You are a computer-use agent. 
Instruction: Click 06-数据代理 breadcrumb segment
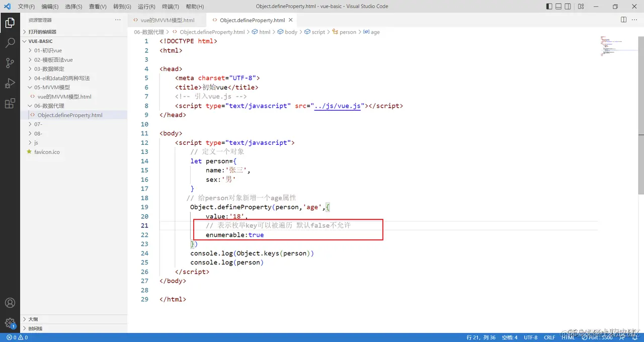149,32
